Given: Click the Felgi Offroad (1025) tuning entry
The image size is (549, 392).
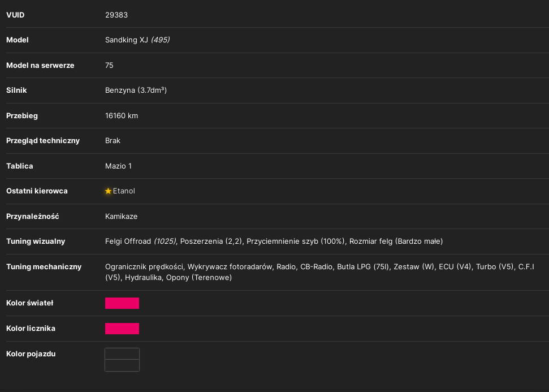Looking at the screenshot, I should tap(140, 242).
